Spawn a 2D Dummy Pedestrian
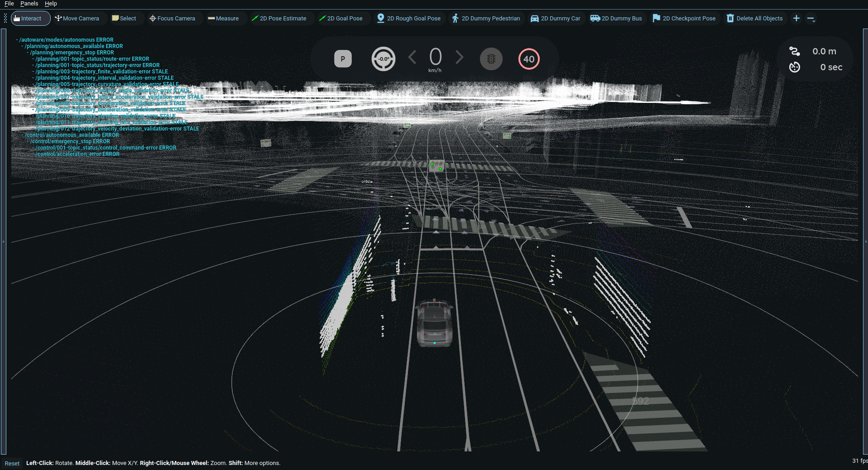This screenshot has height=470, width=868. pos(486,18)
